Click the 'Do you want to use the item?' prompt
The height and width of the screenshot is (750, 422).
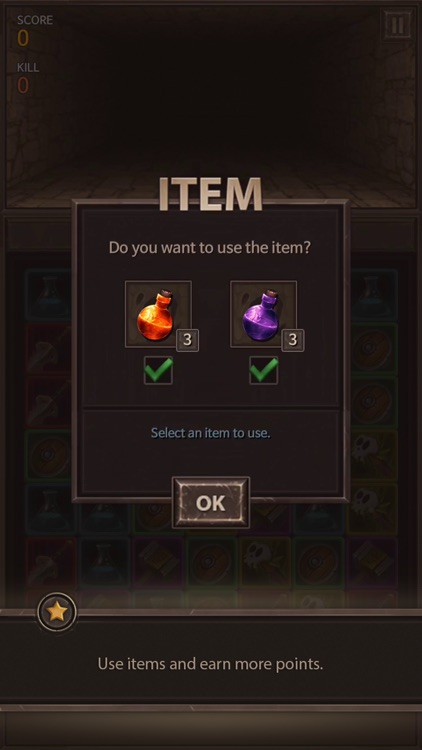211,248
